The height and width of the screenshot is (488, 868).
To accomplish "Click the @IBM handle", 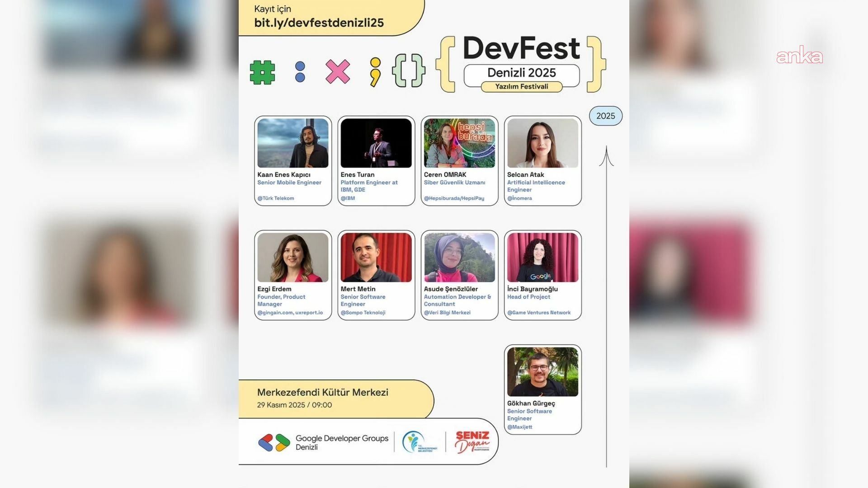I will [348, 198].
